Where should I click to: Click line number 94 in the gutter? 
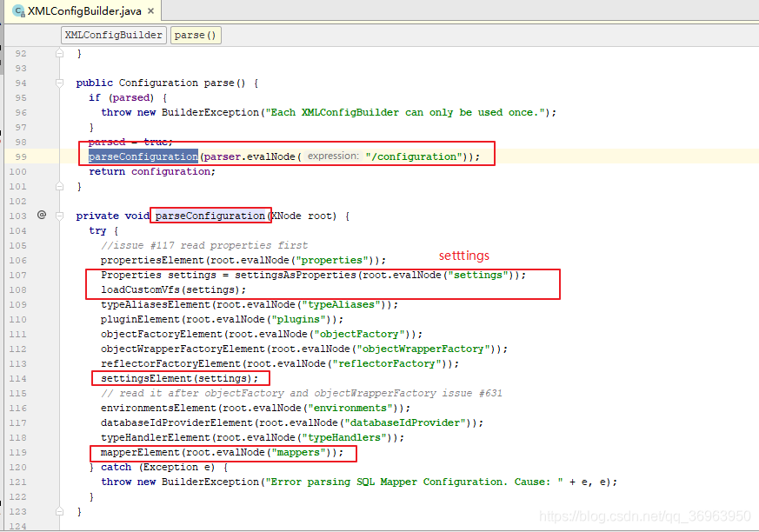click(21, 83)
